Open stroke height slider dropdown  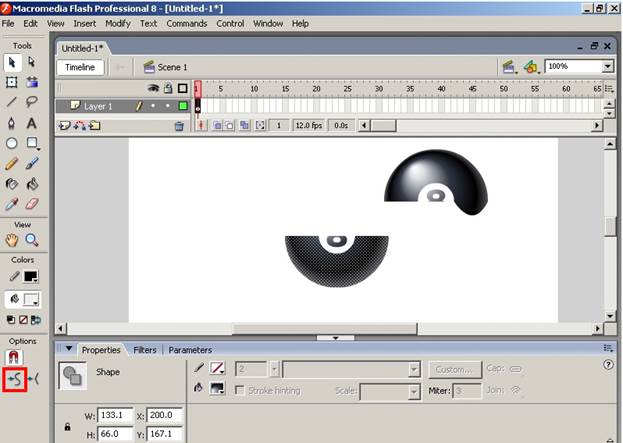[274, 369]
